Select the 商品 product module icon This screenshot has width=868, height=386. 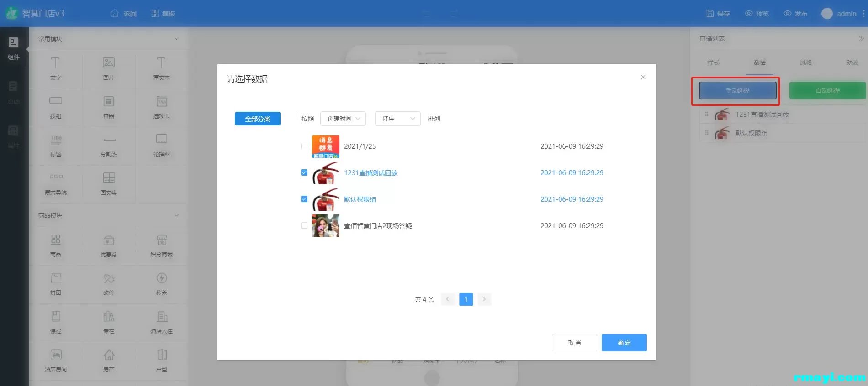pos(56,239)
